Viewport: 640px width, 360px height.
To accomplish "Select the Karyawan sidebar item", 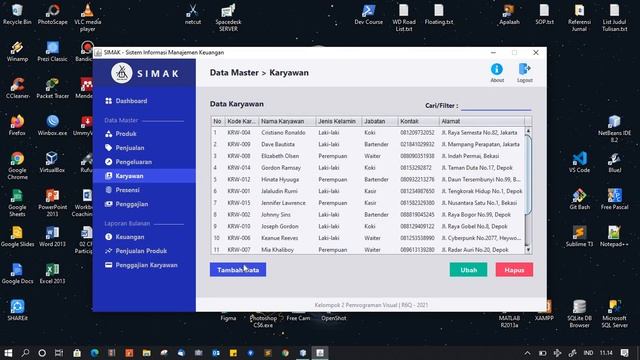I will (x=144, y=176).
